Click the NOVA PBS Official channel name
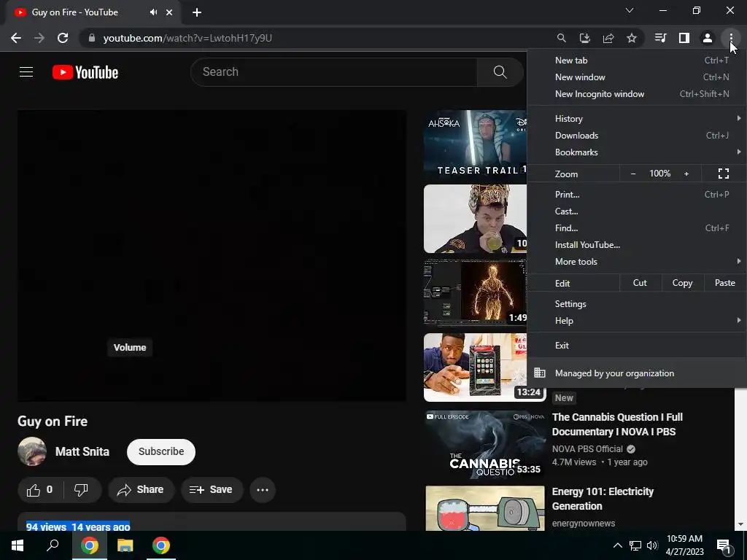 587,449
